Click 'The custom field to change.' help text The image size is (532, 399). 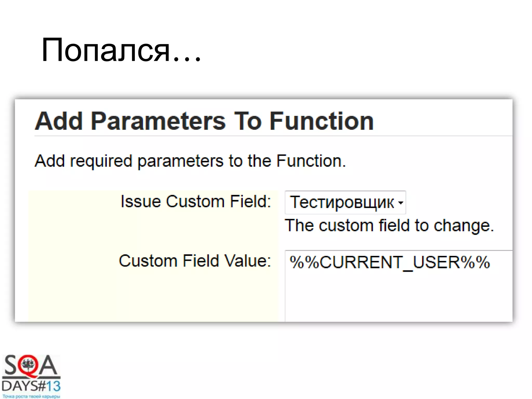pos(389,225)
